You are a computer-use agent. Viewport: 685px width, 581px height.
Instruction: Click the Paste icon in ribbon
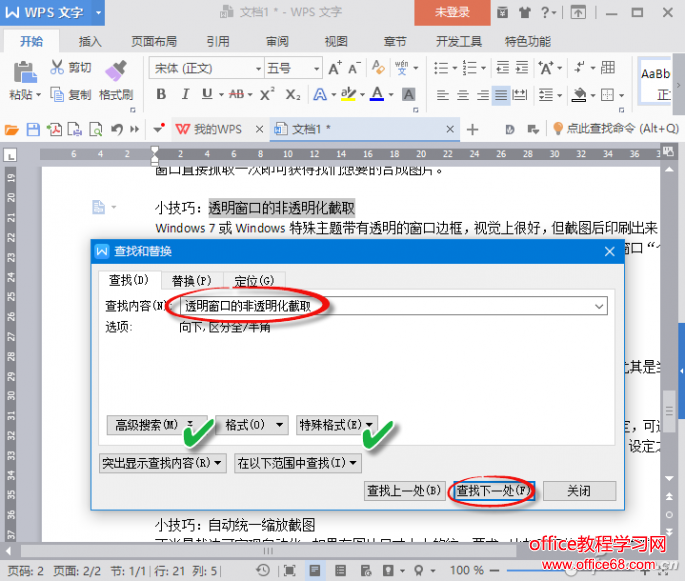24,72
